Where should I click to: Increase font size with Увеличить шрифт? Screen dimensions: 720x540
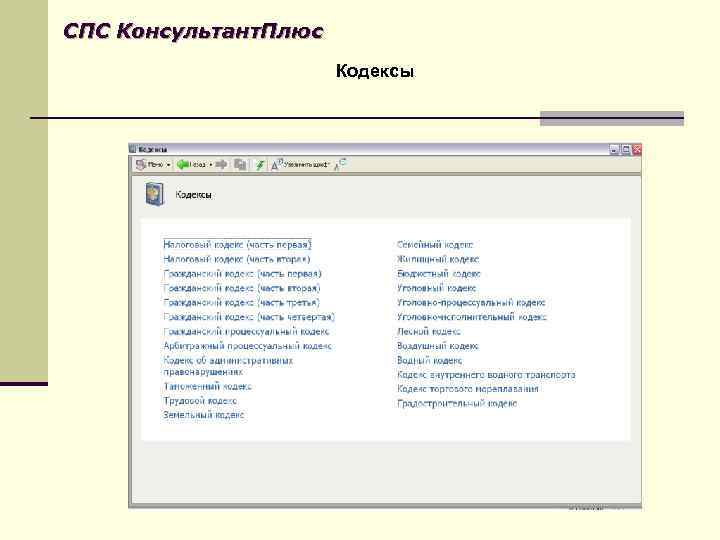[300, 164]
